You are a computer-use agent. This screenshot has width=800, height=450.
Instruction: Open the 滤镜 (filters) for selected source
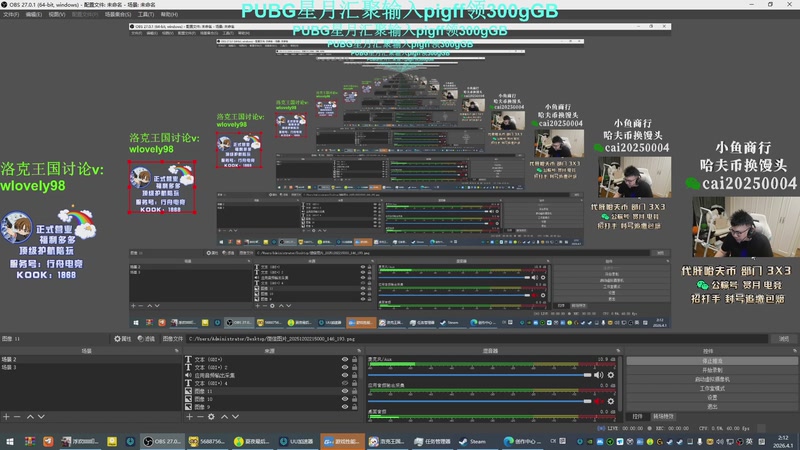(x=146, y=339)
